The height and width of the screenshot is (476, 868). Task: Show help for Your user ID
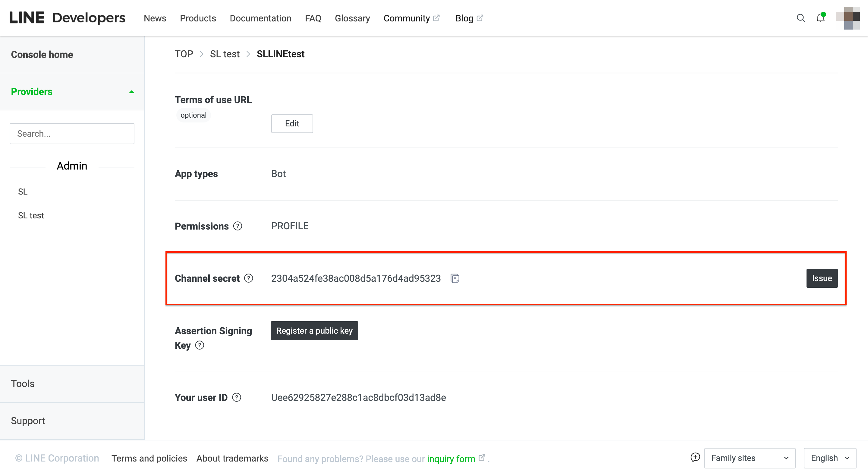coord(237,397)
